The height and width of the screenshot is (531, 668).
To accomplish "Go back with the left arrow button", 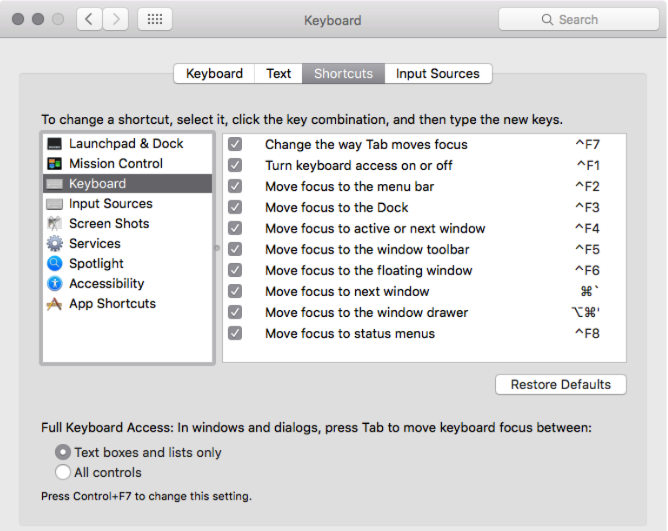I will [x=89, y=19].
